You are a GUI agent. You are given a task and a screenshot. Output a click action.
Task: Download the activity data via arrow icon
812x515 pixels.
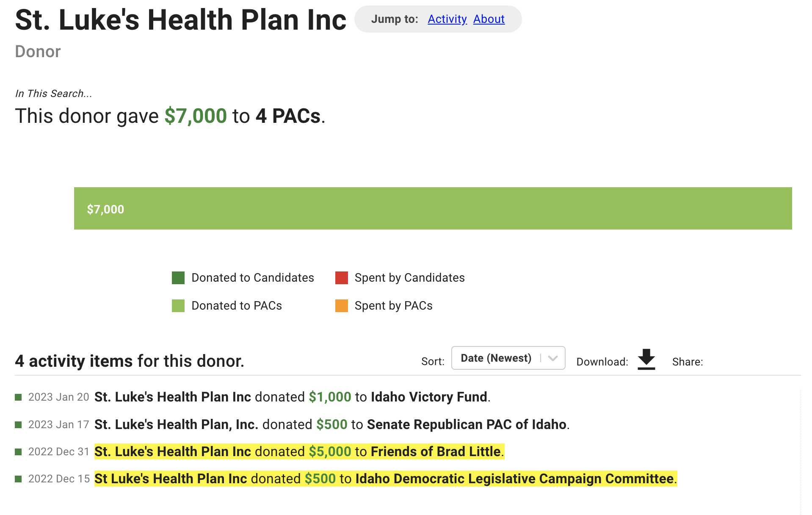pyautogui.click(x=646, y=360)
